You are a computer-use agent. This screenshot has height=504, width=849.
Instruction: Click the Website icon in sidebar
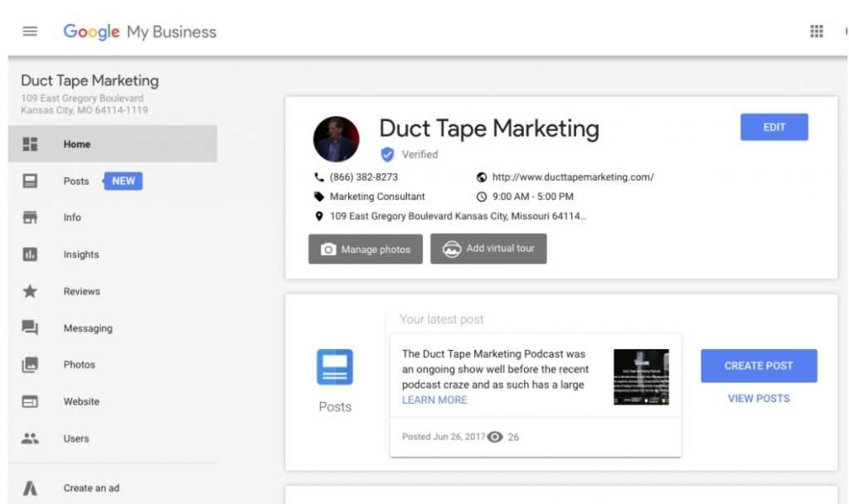pos(30,402)
